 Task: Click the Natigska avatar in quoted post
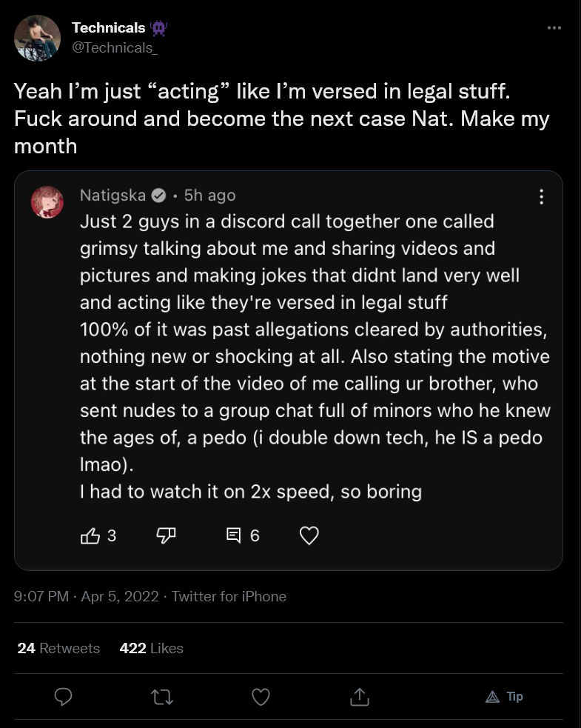pos(47,202)
